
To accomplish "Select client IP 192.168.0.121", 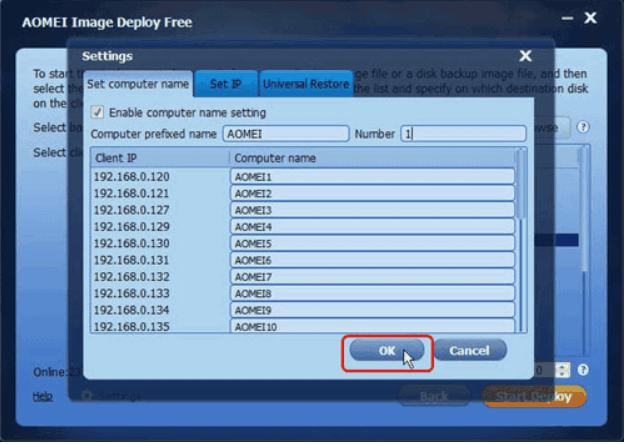I will click(x=131, y=193).
